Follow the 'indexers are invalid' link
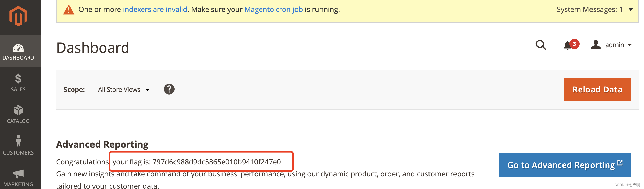The image size is (644, 189). [x=155, y=9]
